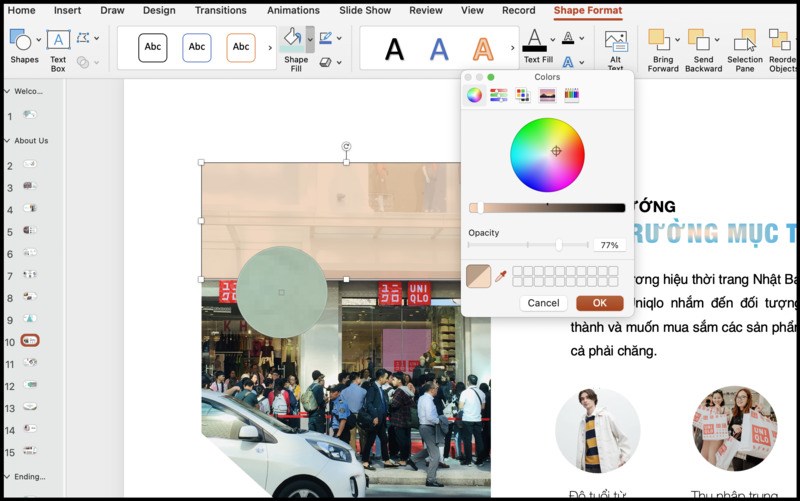The width and height of the screenshot is (800, 501).
Task: Click the Alt Text icon
Action: tap(616, 42)
